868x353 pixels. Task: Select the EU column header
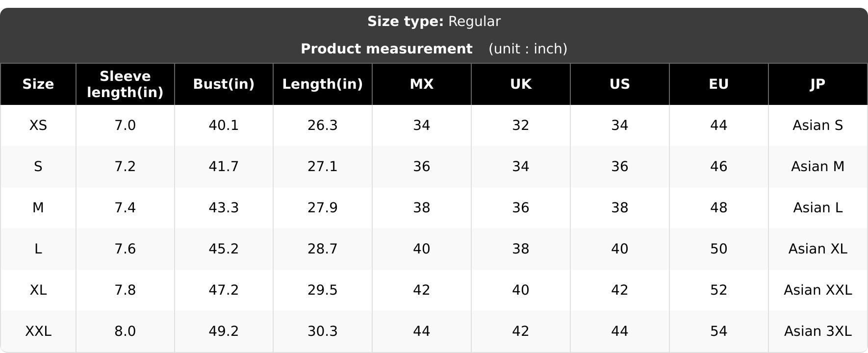pos(719,84)
